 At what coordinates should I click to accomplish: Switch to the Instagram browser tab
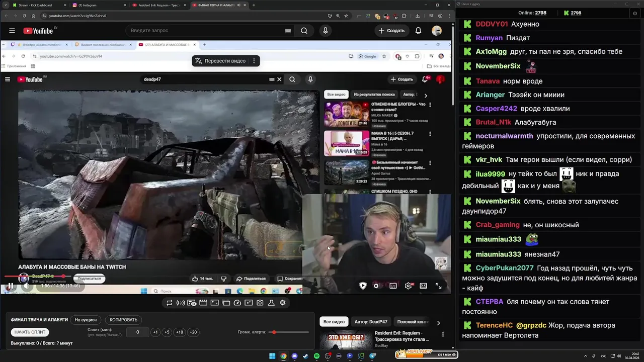pyautogui.click(x=99, y=5)
